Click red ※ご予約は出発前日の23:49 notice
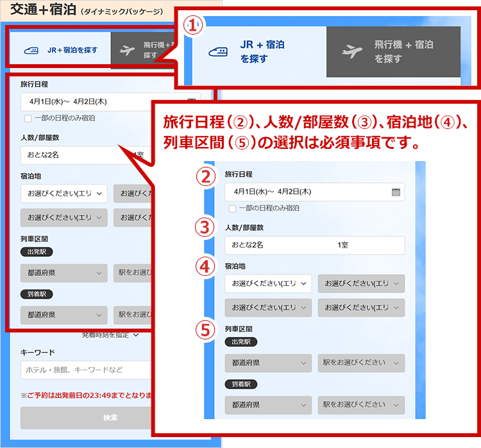 click(86, 395)
